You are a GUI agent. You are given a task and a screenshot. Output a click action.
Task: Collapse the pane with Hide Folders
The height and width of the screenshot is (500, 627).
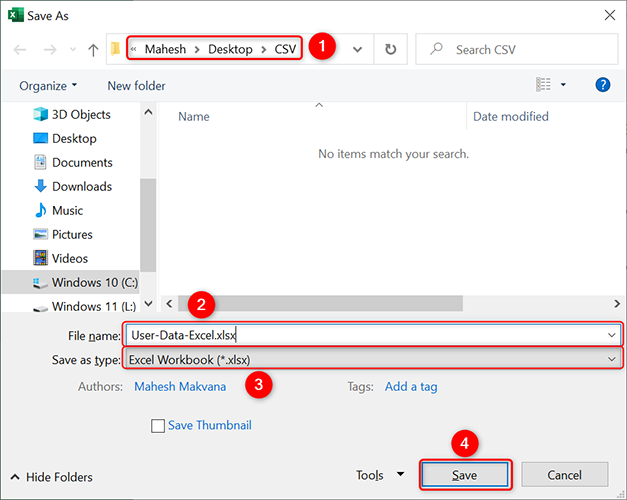click(50, 477)
